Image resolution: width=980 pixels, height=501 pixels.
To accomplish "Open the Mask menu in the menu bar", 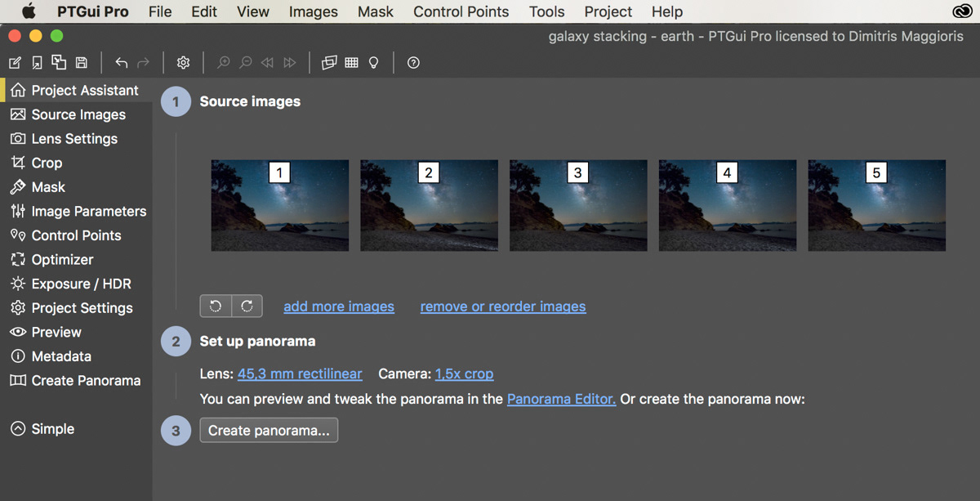I will click(x=376, y=11).
